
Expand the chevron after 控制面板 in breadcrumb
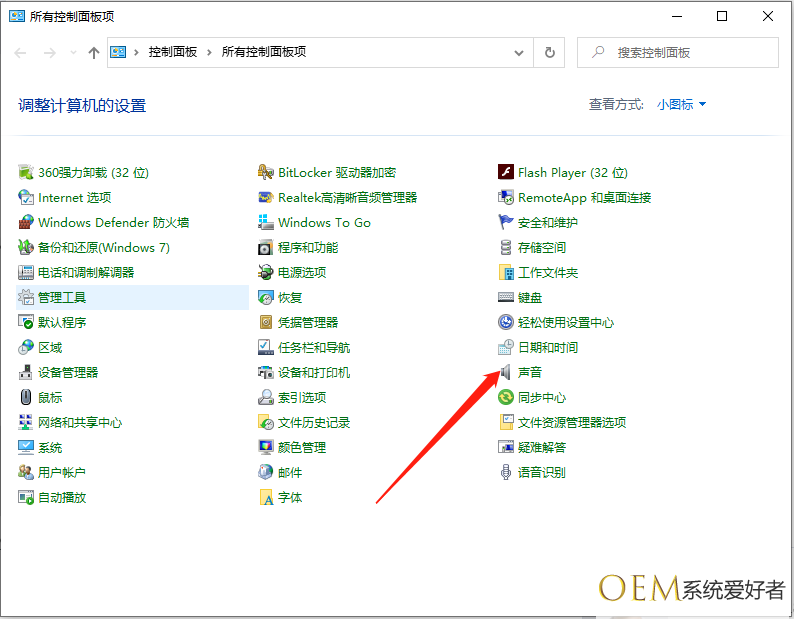[210, 52]
